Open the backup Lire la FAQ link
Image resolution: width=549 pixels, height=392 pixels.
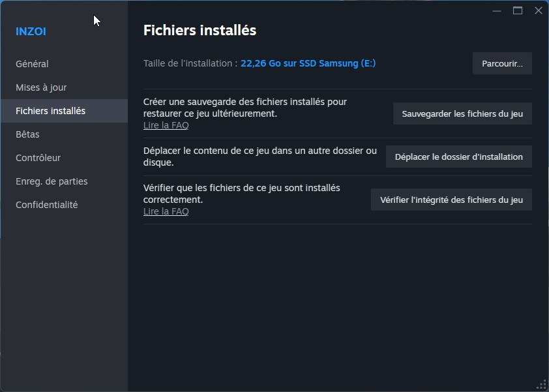(x=166, y=125)
